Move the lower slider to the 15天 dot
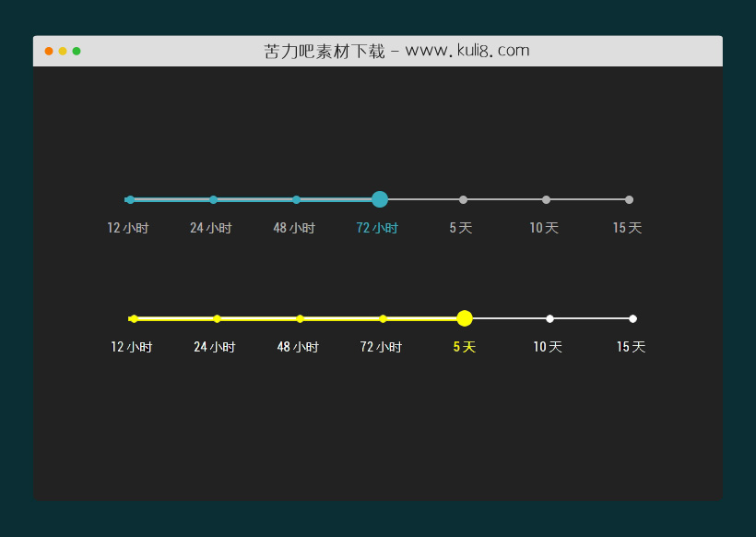The width and height of the screenshot is (756, 537). click(x=632, y=318)
